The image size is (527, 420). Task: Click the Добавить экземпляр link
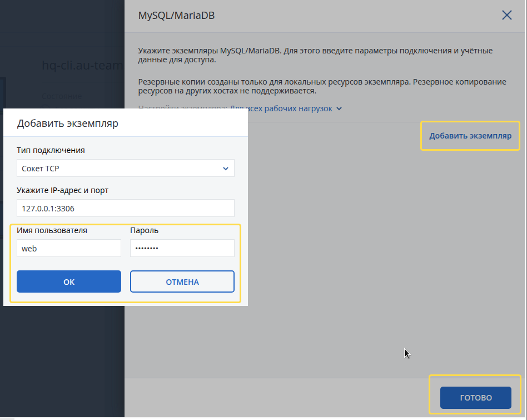point(470,136)
